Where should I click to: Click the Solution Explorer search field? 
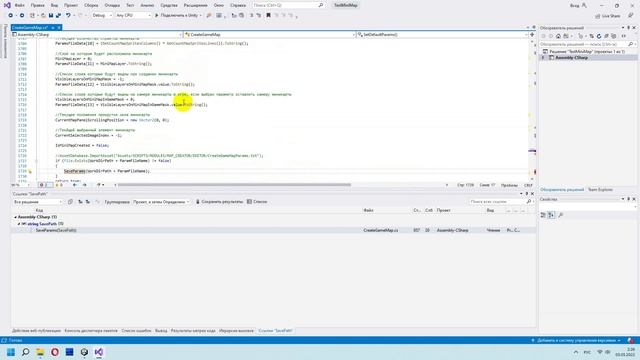[584, 44]
